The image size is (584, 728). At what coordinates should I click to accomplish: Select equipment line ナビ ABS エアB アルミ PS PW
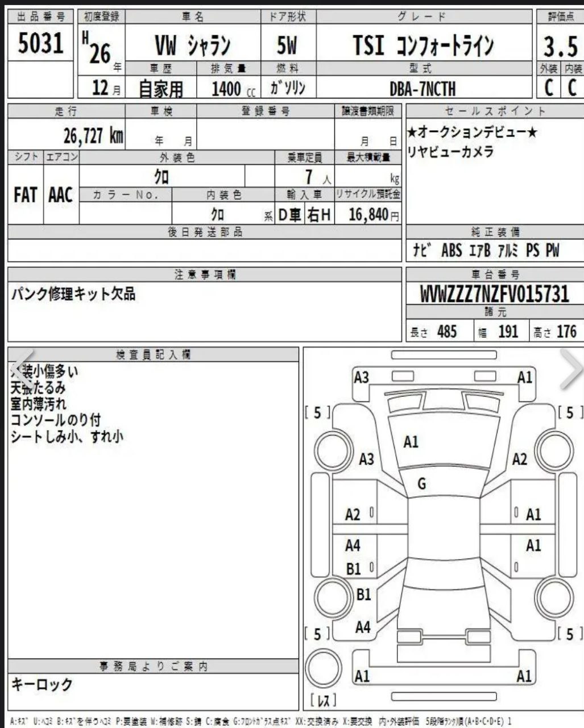(486, 250)
